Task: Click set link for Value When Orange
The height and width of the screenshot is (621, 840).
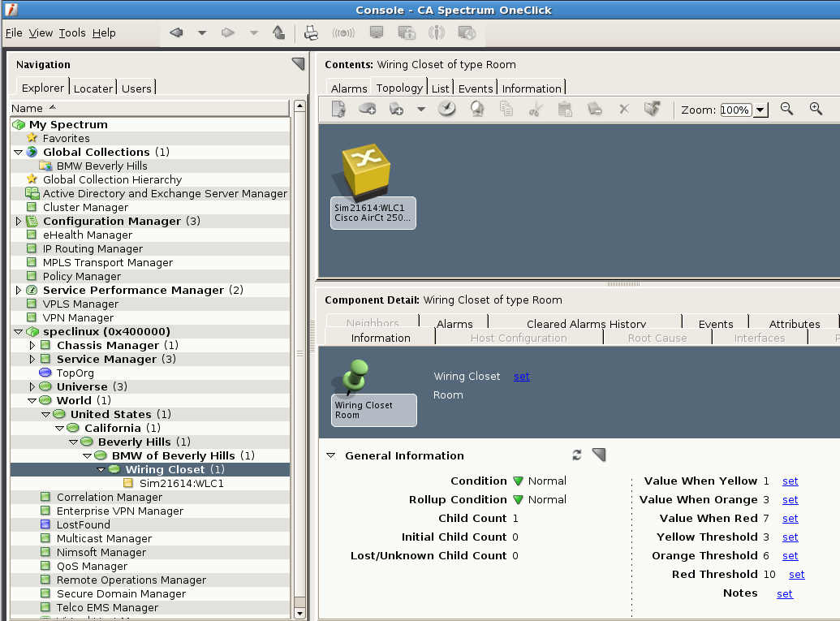Action: (x=790, y=500)
